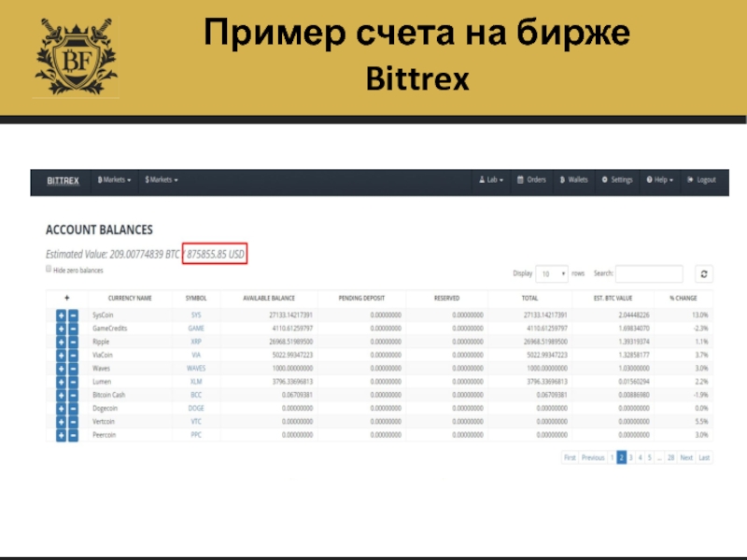
Task: Click the plus button in the ViaCoin row
Action: tap(61, 356)
